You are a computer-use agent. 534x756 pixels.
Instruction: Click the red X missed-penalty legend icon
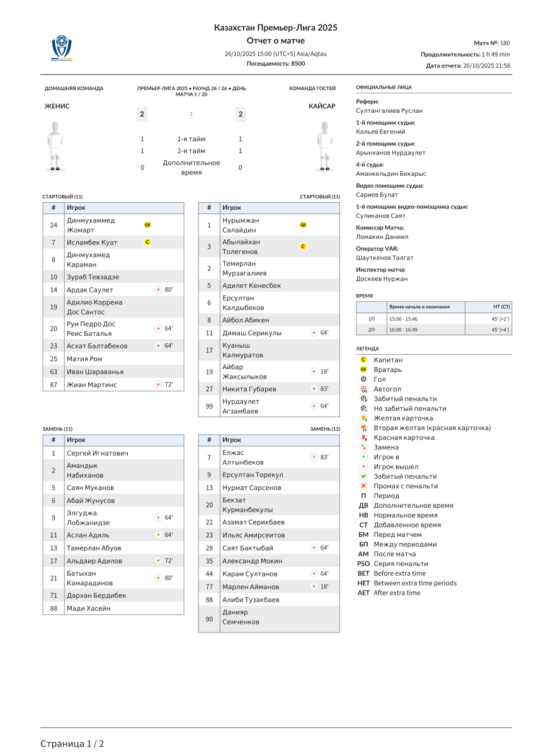363,486
